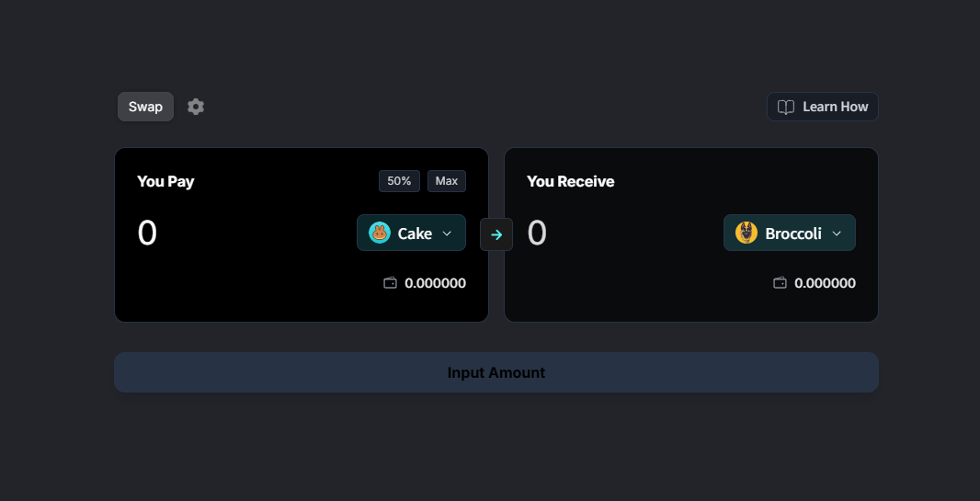Image resolution: width=980 pixels, height=501 pixels.
Task: Click the Broccoli token dog logo
Action: click(x=746, y=233)
